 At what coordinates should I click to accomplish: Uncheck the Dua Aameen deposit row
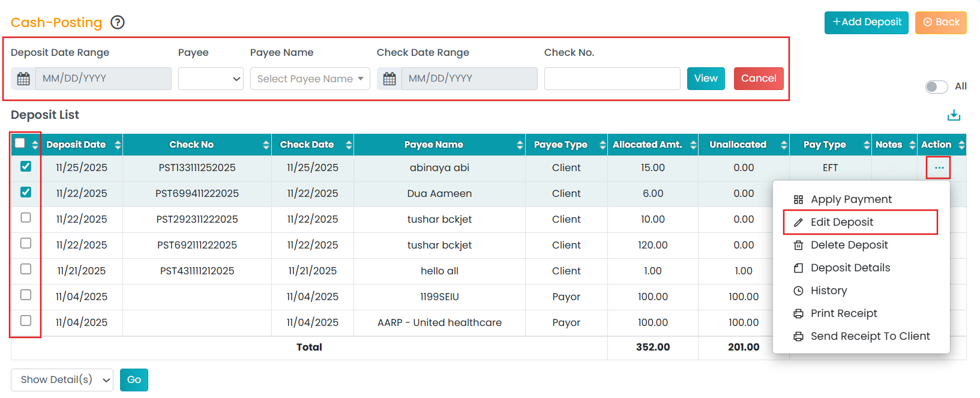pyautogui.click(x=26, y=192)
